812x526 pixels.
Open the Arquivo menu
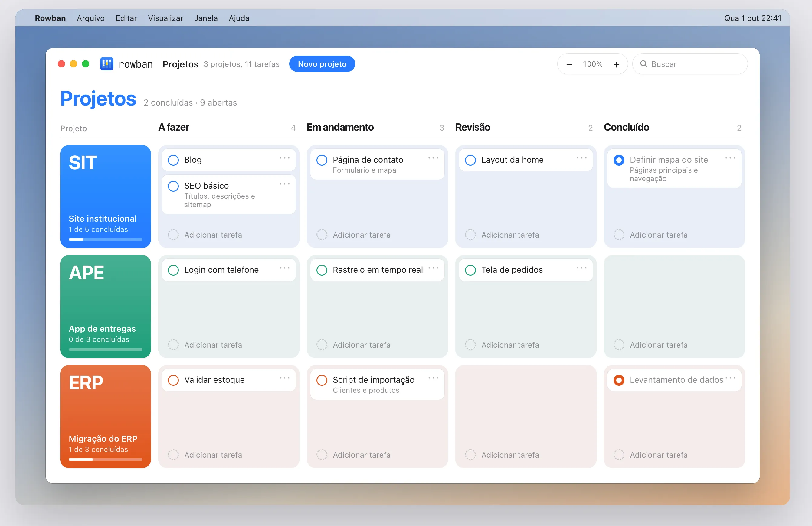coord(91,18)
